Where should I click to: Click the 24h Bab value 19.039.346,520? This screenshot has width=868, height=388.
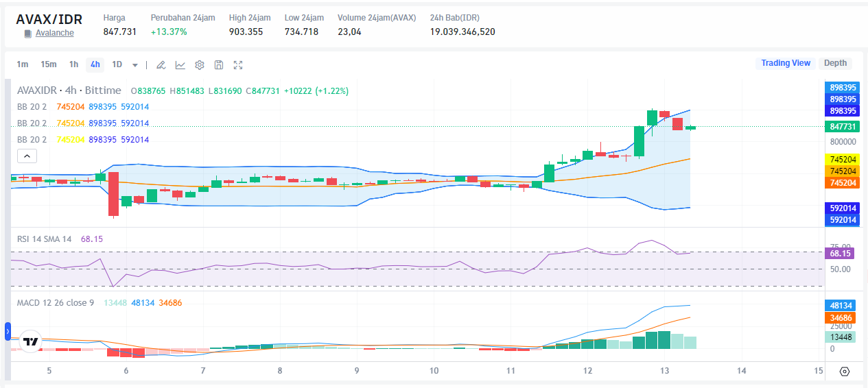[x=462, y=32]
